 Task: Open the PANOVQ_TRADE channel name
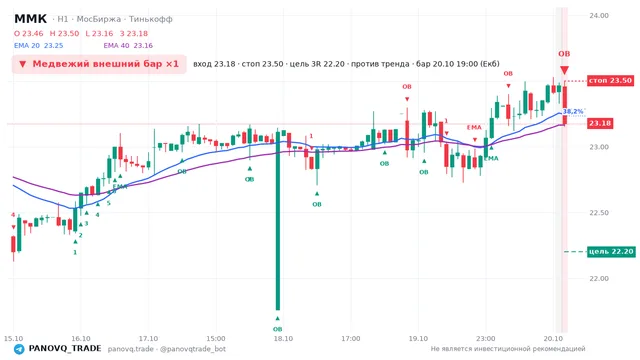65,349
